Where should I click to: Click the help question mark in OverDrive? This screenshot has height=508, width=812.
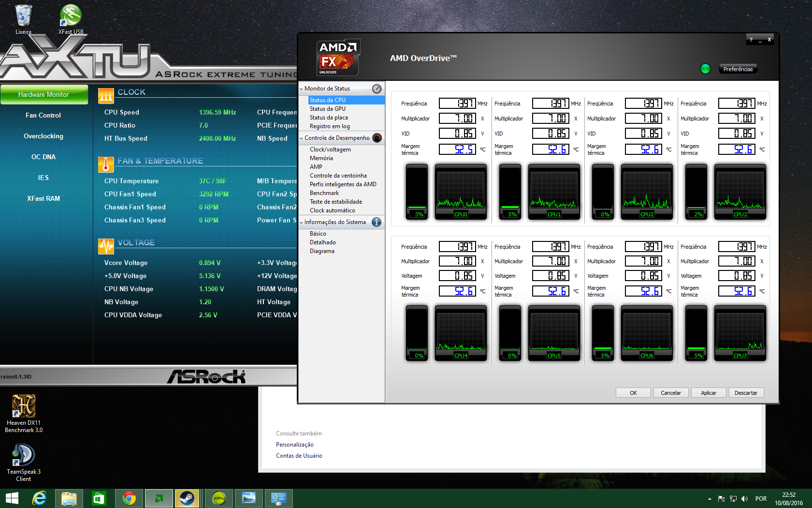click(751, 40)
